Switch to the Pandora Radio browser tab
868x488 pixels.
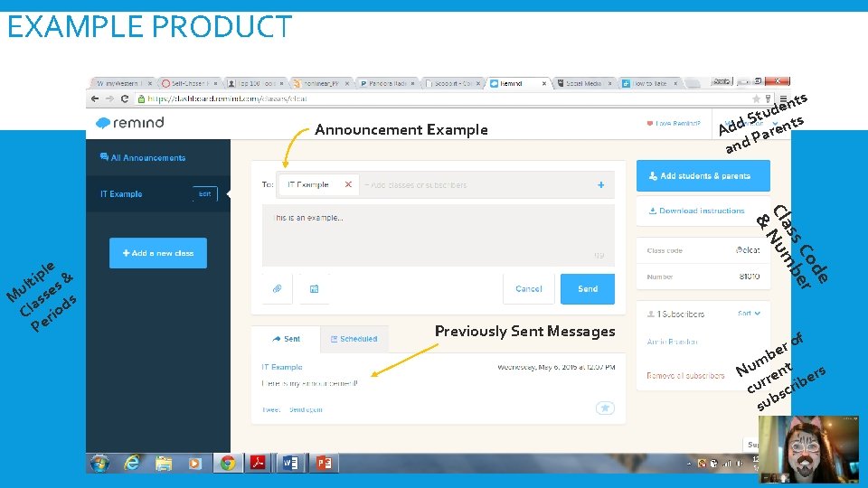pyautogui.click(x=388, y=83)
